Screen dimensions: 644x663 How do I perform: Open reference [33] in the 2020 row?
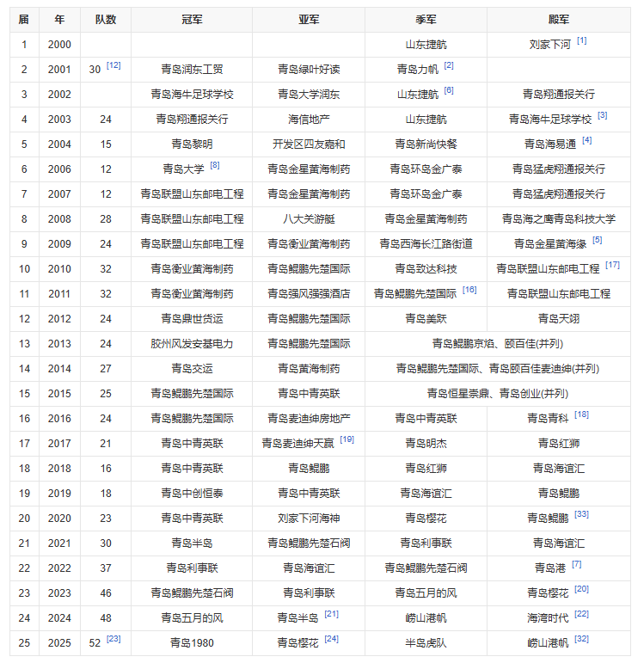[x=581, y=514]
